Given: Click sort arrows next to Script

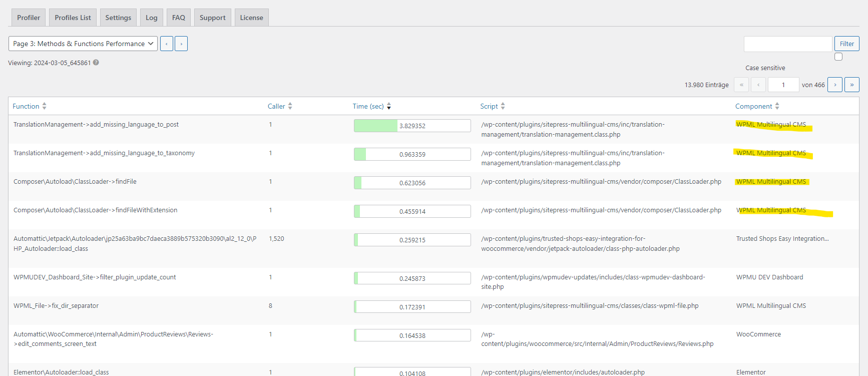Looking at the screenshot, I should 503,106.
